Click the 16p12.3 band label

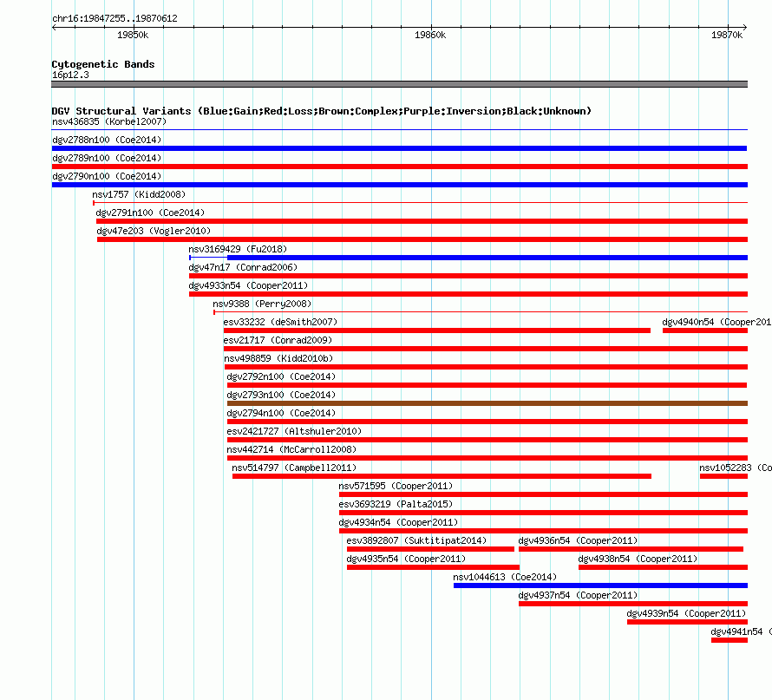70,75
